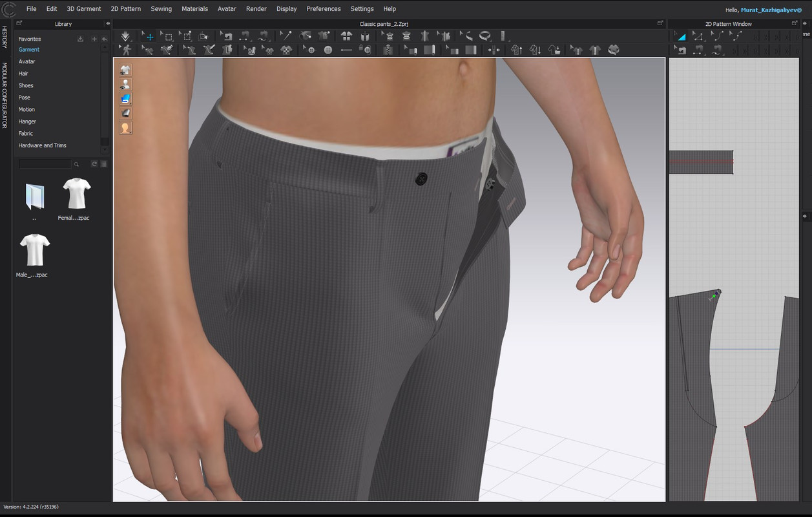Start simulation with the Simulate arrow icon

pos(125,37)
